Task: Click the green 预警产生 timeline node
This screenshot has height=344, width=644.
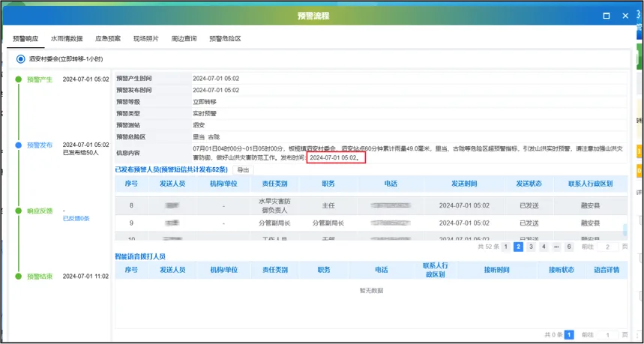Action: pos(19,79)
